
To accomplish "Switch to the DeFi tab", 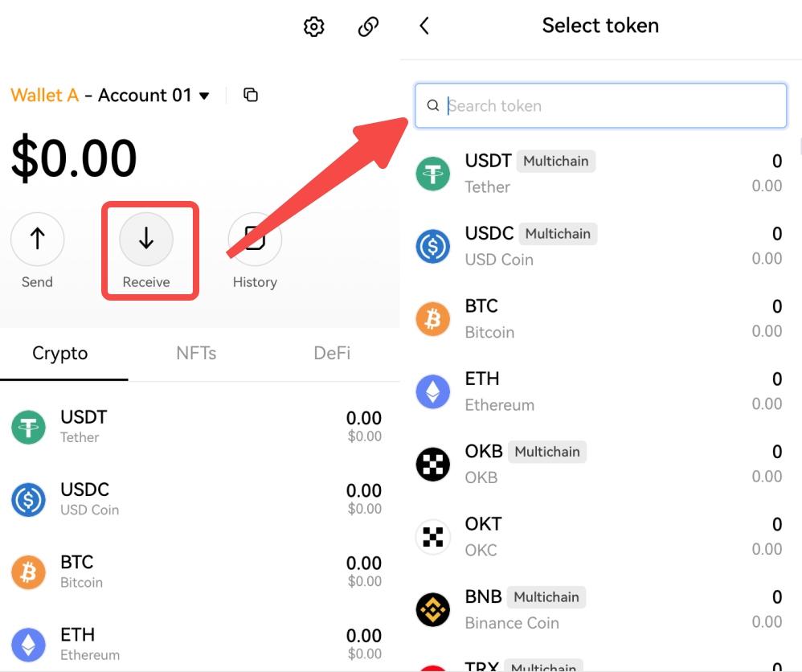I will pyautogui.click(x=332, y=354).
